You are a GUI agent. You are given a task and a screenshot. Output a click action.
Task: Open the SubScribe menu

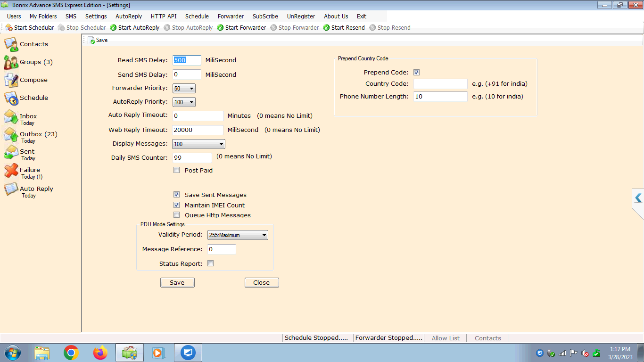(x=265, y=16)
